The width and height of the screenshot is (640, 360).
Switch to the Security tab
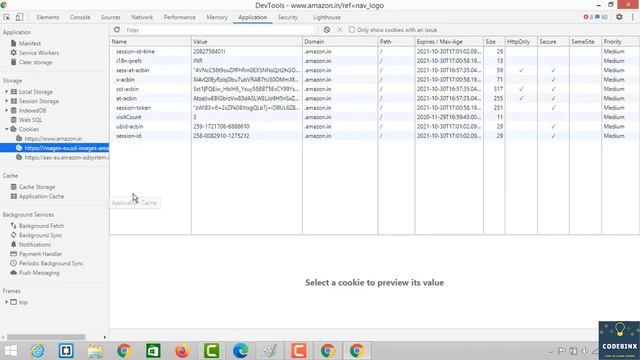(x=288, y=17)
